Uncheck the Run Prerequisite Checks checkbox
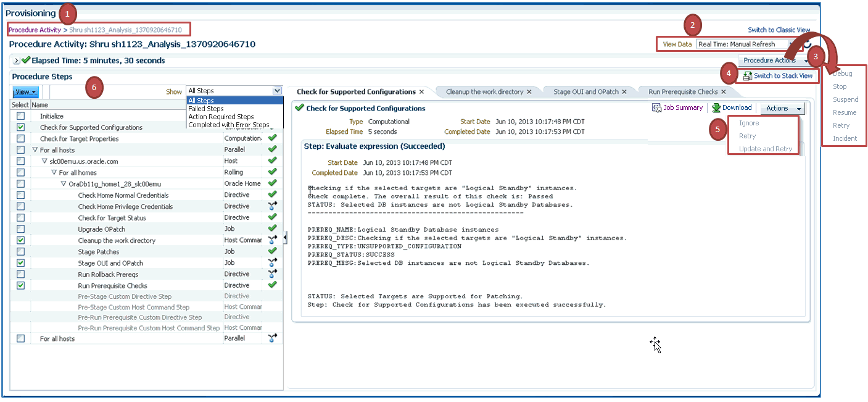 pos(21,285)
